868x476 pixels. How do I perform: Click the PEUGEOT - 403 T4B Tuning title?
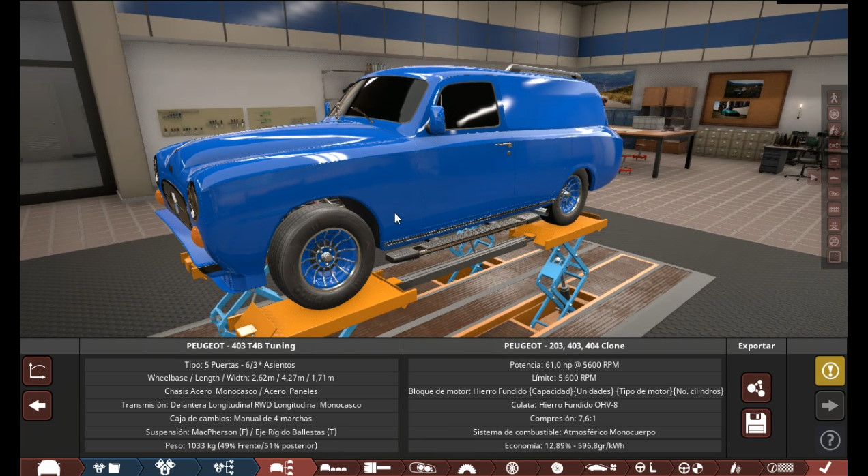pos(241,346)
